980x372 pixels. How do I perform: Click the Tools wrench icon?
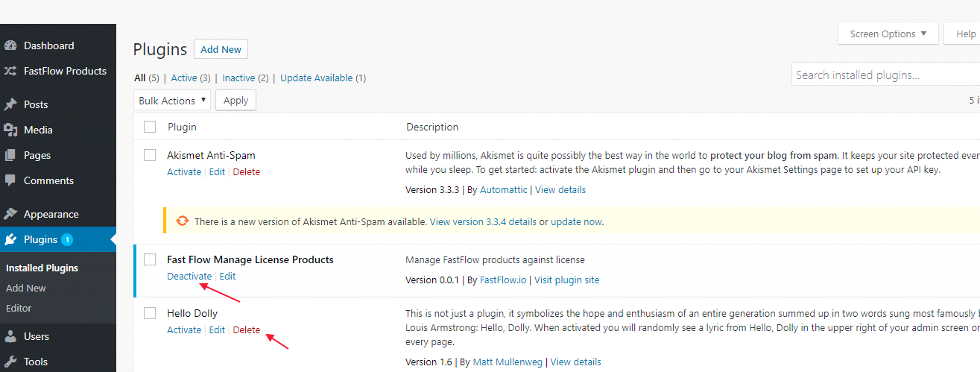10,362
